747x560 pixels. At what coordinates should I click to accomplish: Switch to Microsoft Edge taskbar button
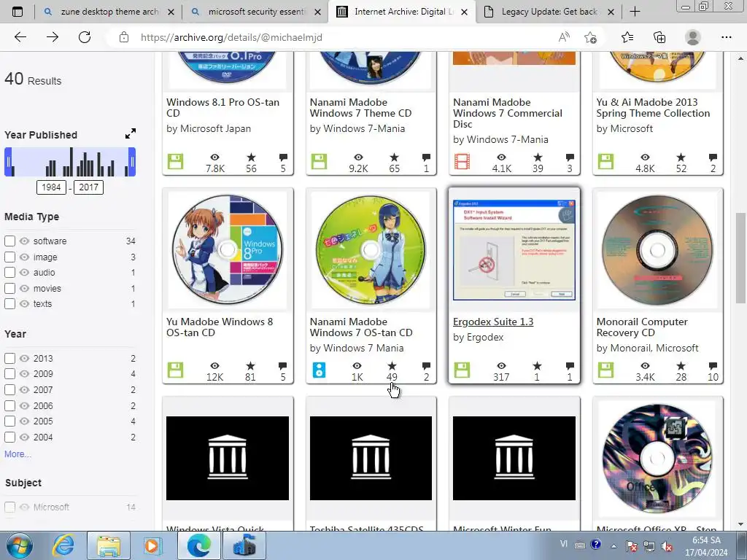pos(198,545)
